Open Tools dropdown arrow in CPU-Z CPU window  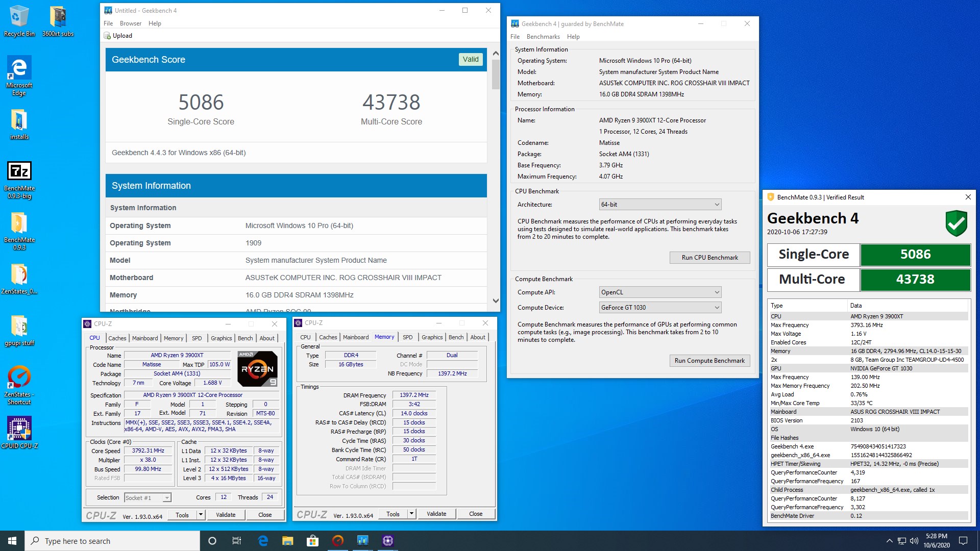pyautogui.click(x=201, y=515)
